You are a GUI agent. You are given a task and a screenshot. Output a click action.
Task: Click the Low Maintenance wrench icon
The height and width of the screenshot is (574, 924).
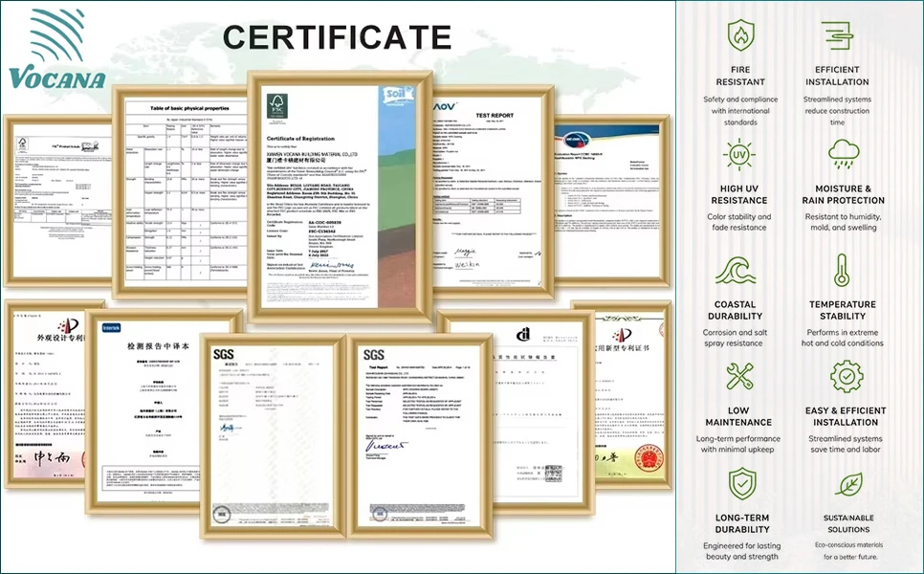click(x=739, y=376)
